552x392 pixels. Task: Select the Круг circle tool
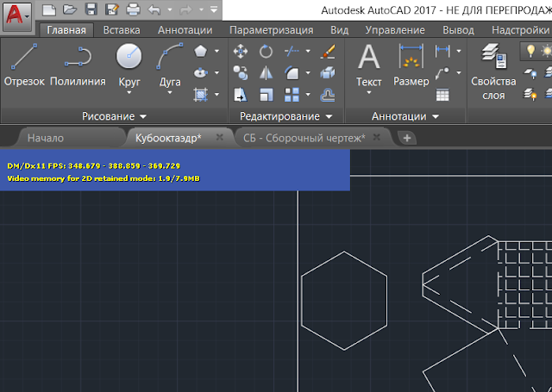(x=129, y=65)
